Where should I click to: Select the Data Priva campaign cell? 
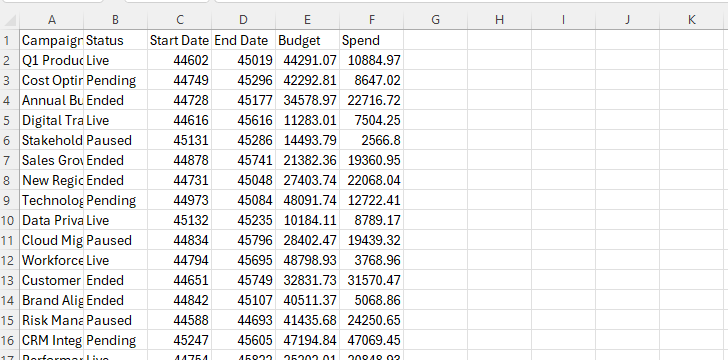(x=52, y=220)
